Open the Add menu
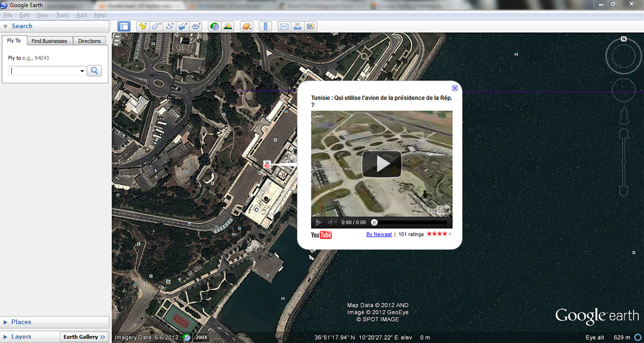 pyautogui.click(x=81, y=15)
